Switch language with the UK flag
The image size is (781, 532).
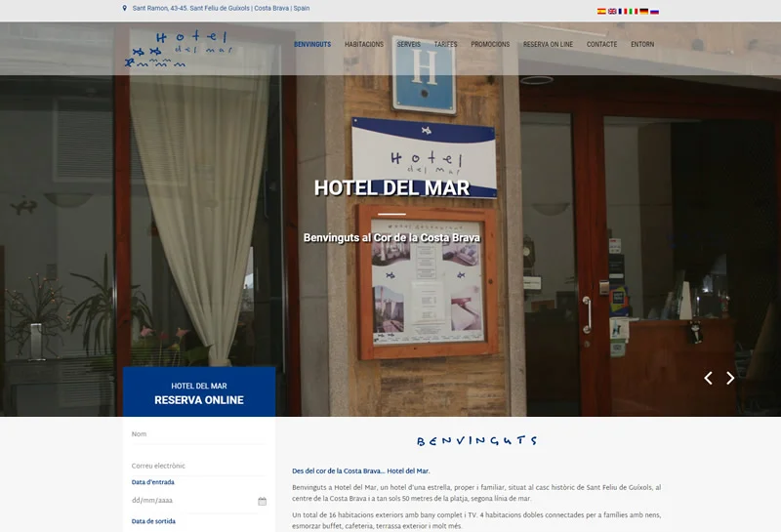click(x=612, y=11)
